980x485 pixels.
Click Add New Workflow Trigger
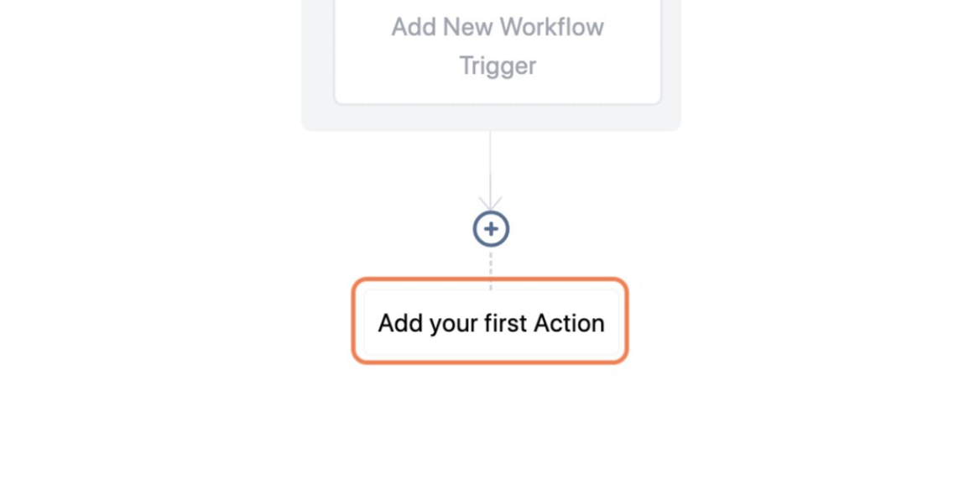(498, 46)
